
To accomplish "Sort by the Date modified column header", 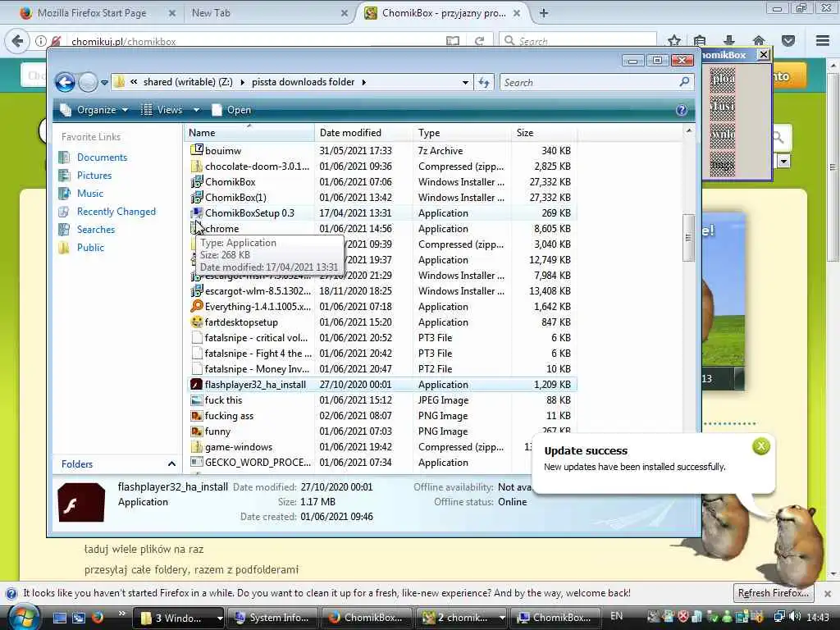I will point(363,133).
